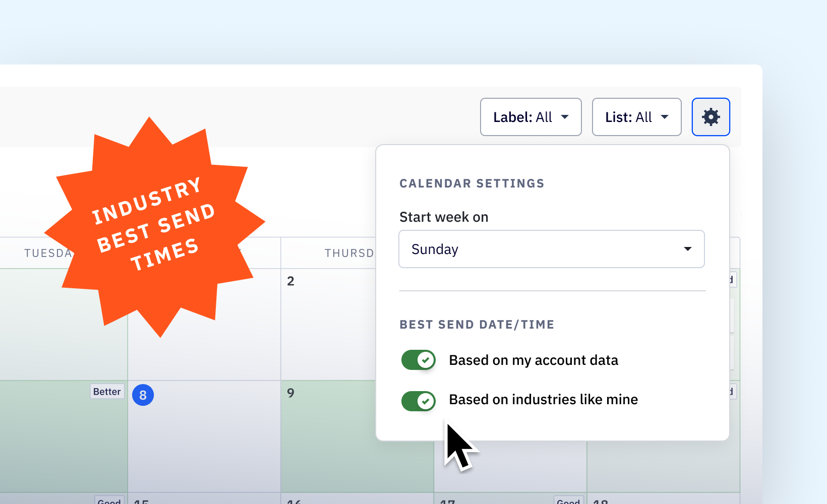
Task: Turn off Based on industries like mine
Action: [418, 401]
